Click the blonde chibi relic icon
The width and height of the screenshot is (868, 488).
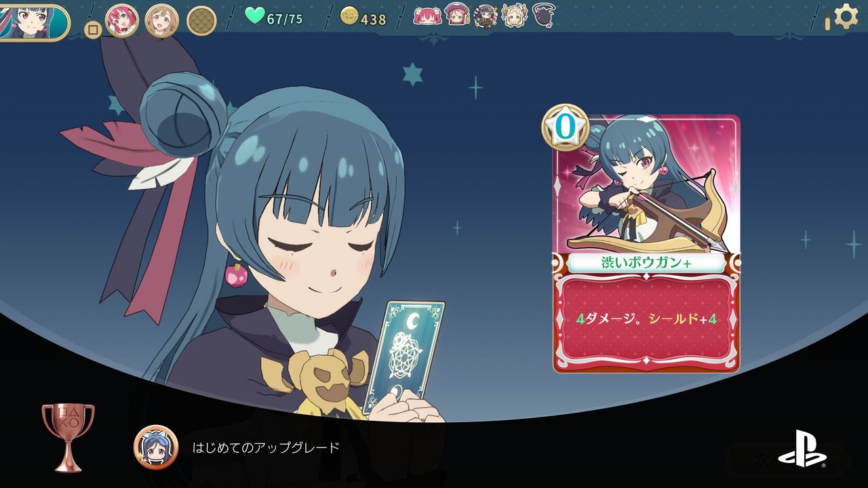(x=515, y=15)
